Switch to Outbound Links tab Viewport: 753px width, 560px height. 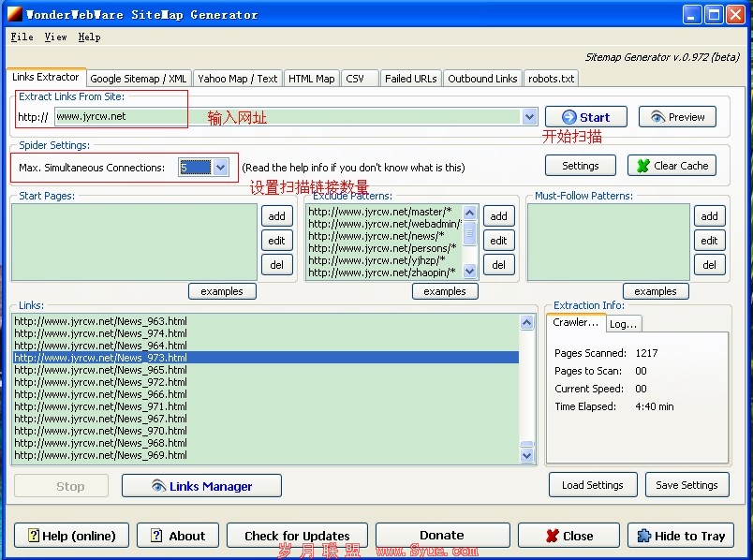pos(482,79)
